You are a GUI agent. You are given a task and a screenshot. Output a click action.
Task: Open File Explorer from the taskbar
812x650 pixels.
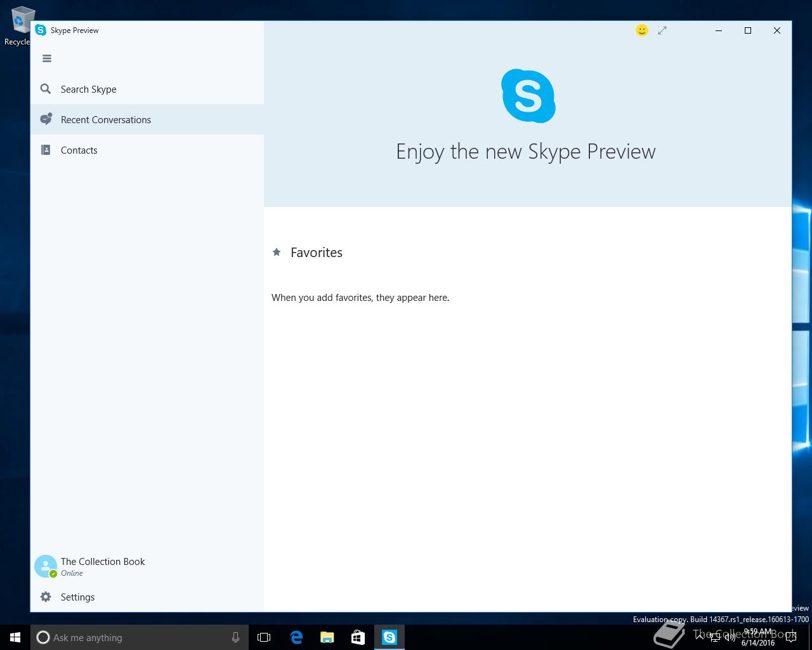pos(327,637)
